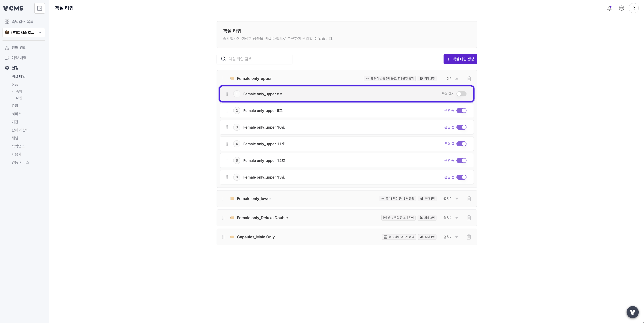Open 연동 서비스 settings
This screenshot has height=323, width=644.
point(20,162)
